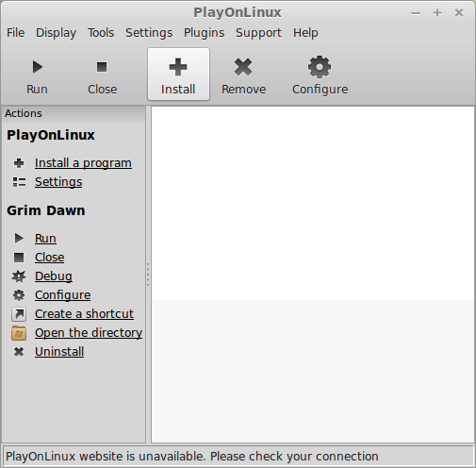Click the Uninstall link
The height and width of the screenshot is (468, 476).
click(59, 352)
